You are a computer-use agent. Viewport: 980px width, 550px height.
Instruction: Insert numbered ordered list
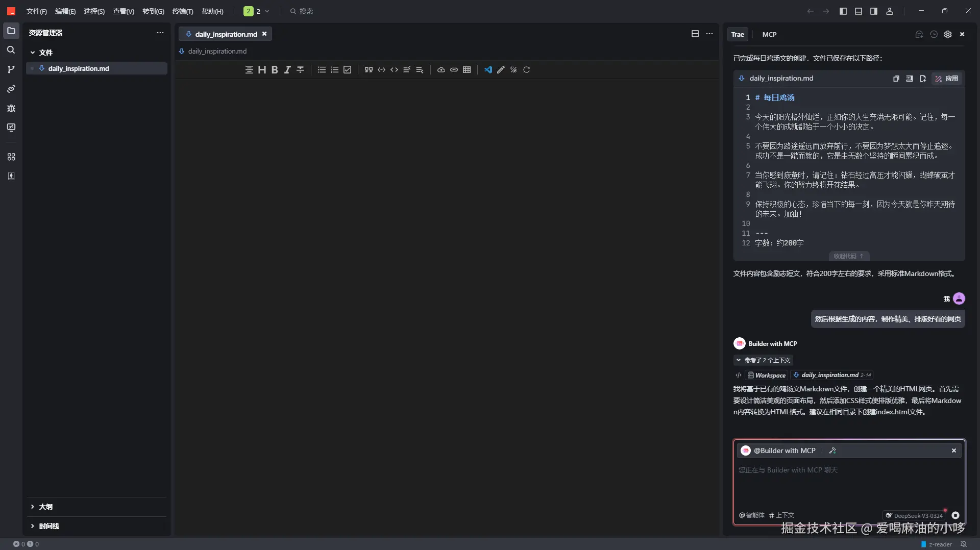pyautogui.click(x=334, y=70)
